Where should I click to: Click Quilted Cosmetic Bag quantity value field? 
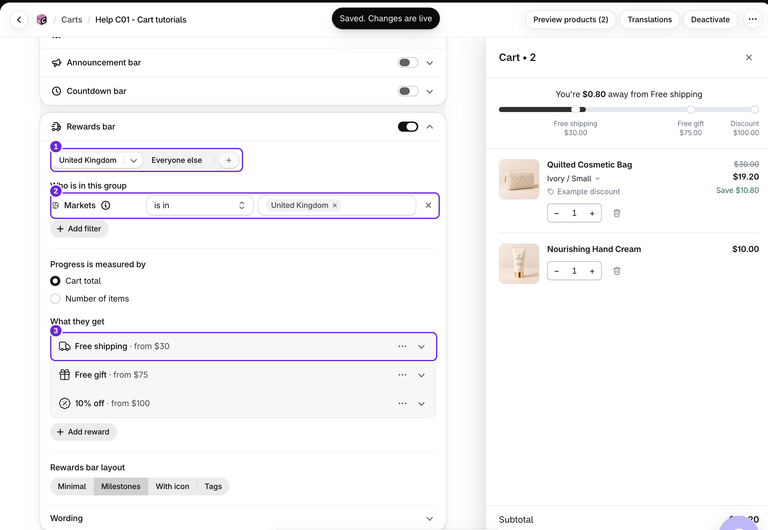click(574, 213)
